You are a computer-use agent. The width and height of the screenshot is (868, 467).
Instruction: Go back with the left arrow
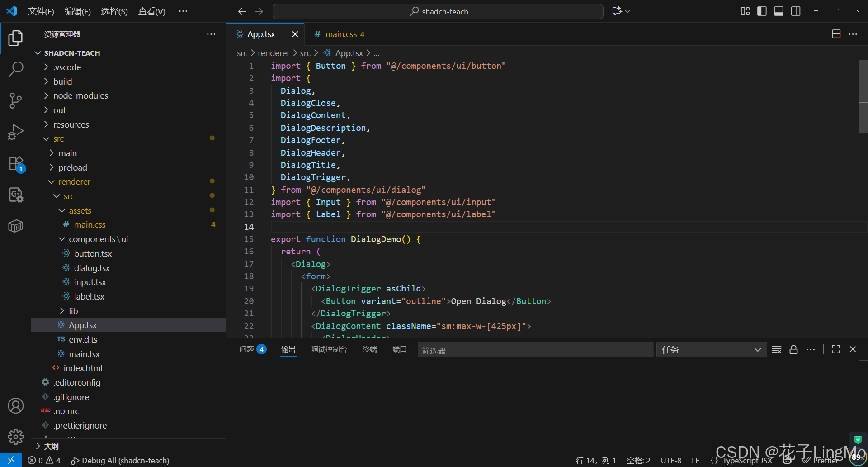(x=242, y=11)
